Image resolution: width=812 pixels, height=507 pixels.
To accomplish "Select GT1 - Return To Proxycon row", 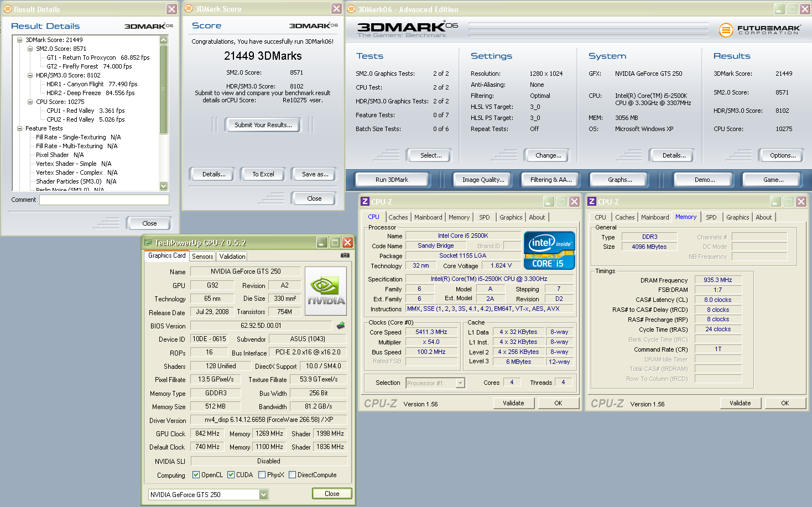I will click(98, 58).
